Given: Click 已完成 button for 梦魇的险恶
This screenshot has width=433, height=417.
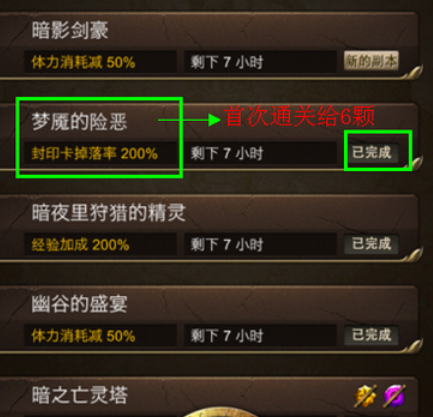Looking at the screenshot, I should (371, 153).
